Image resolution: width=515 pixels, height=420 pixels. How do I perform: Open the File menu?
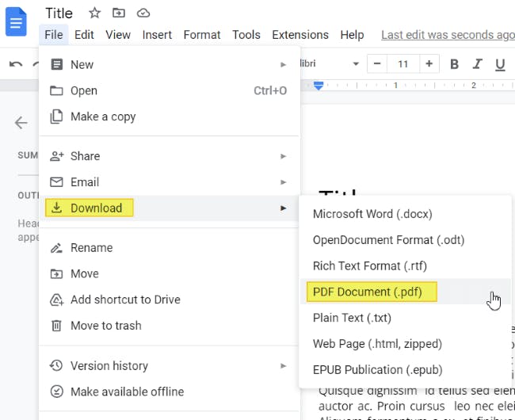[54, 35]
